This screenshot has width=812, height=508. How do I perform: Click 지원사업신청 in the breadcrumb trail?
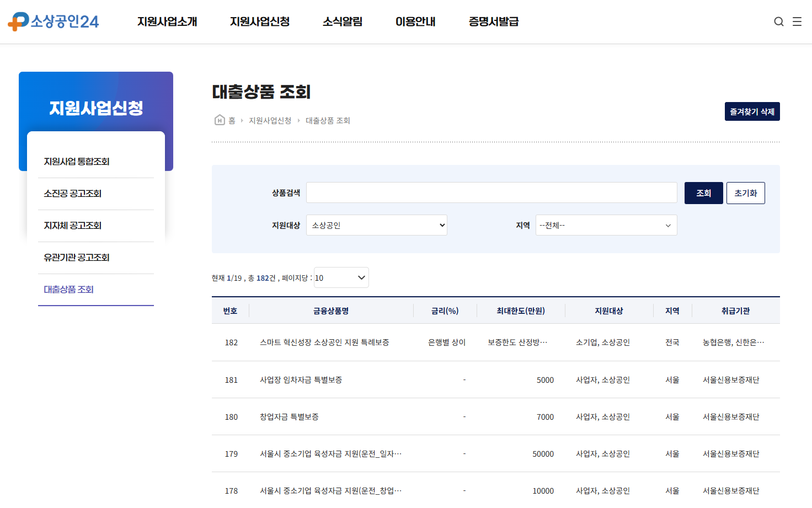(270, 120)
